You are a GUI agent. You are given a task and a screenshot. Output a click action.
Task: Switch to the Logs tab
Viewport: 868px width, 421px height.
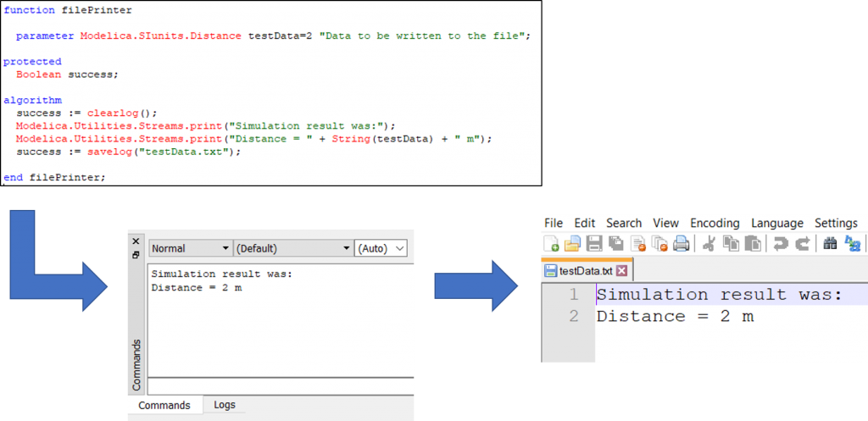(225, 404)
